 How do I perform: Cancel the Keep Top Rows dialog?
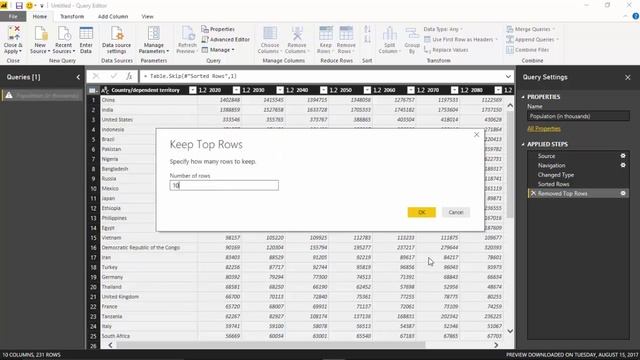pyautogui.click(x=456, y=212)
